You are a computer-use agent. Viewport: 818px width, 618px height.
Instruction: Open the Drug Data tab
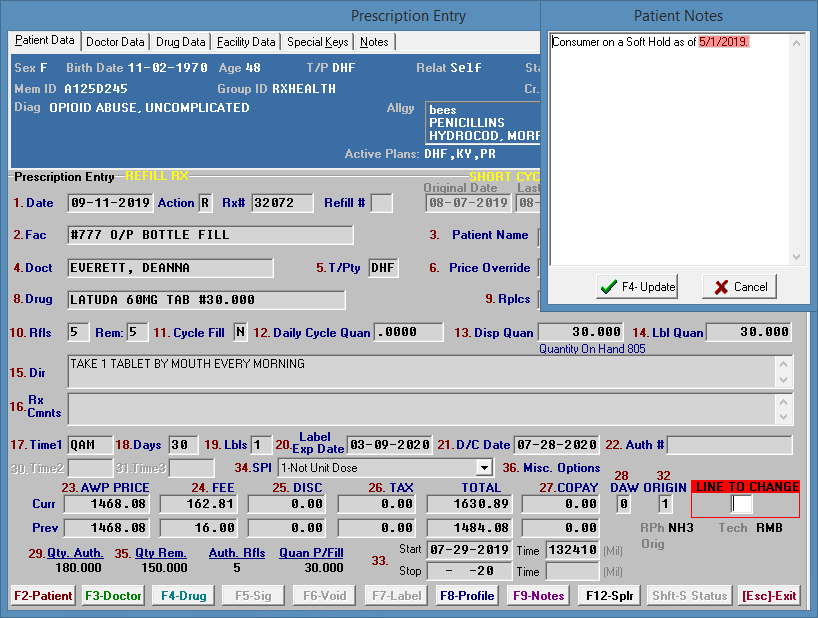coord(181,42)
